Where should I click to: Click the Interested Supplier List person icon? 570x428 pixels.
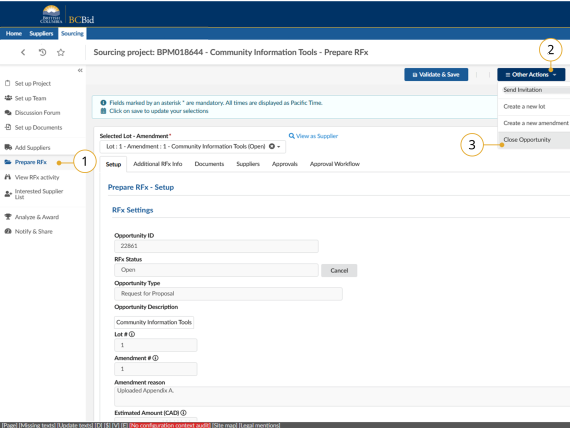tap(8, 194)
